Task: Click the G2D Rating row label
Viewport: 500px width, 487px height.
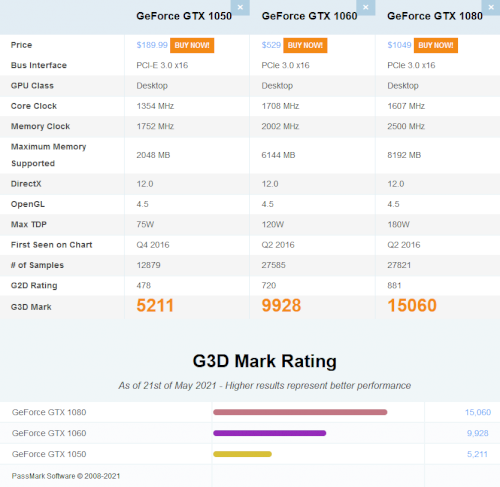Action: pyautogui.click(x=34, y=285)
